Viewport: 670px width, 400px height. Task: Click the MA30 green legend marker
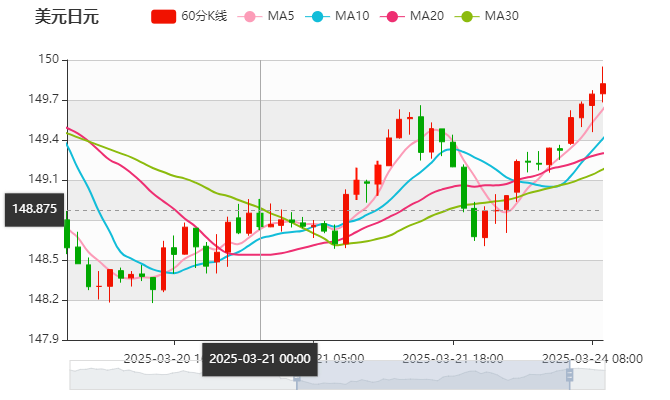tap(465, 16)
